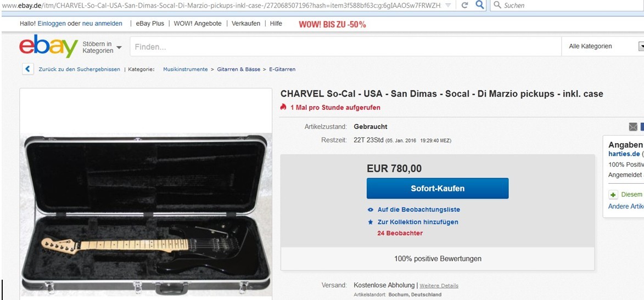Click the Finden search input field
Screen dimensions: 644x300
pyautogui.click(x=345, y=47)
